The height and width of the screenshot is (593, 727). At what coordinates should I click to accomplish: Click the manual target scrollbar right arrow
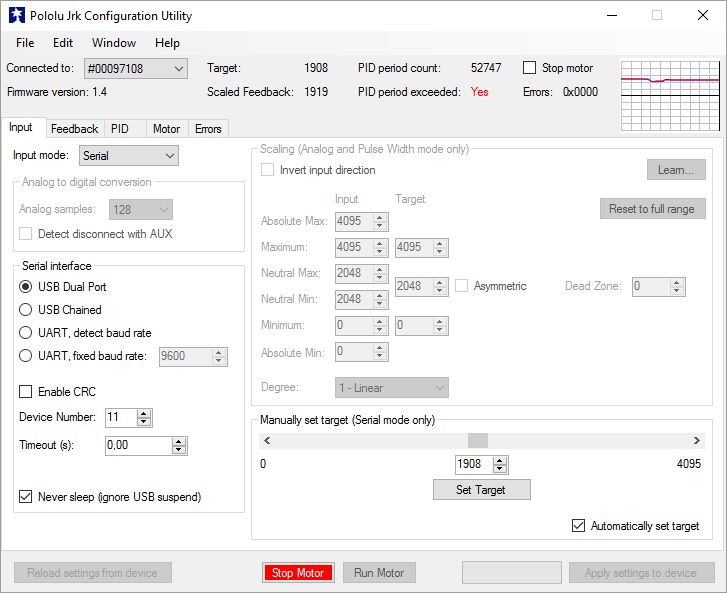(696, 441)
